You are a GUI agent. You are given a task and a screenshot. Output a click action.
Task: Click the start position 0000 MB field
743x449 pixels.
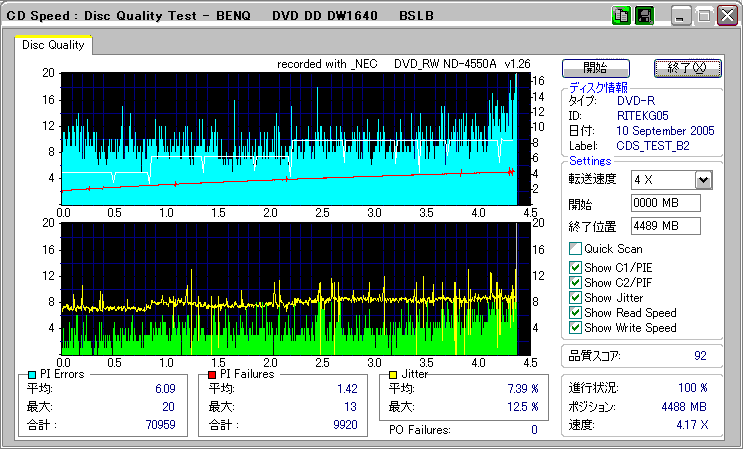pos(665,203)
